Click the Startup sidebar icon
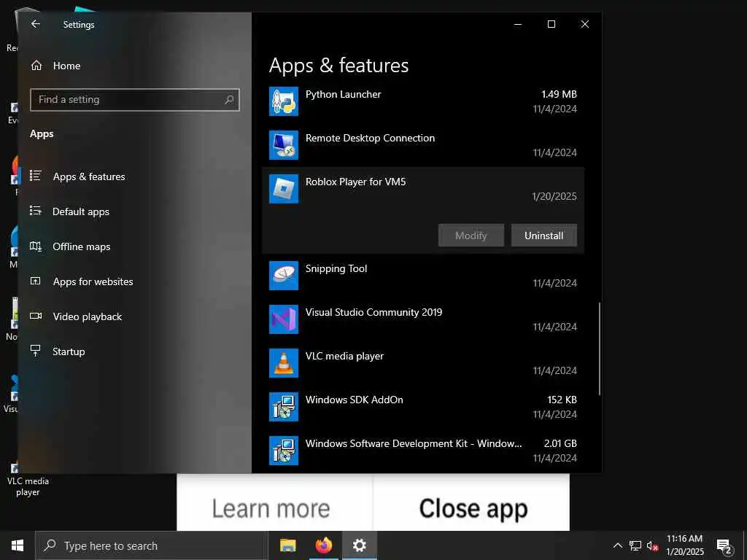Viewport: 747px width, 560px height. 36,351
